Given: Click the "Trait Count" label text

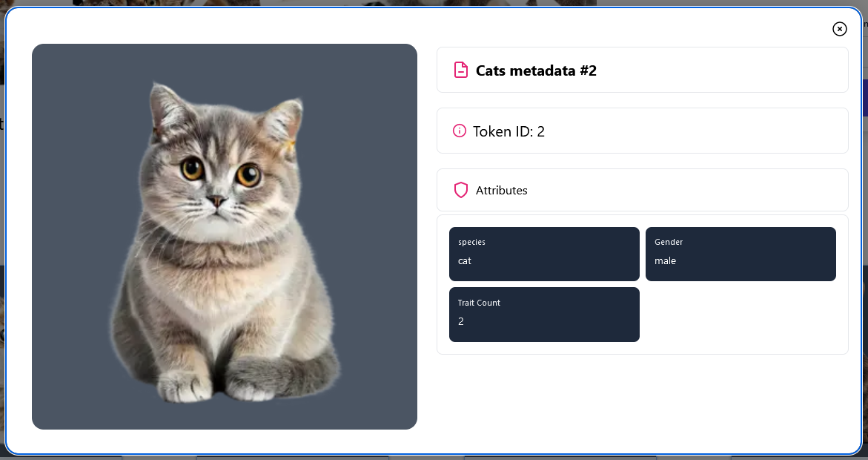Looking at the screenshot, I should (479, 303).
